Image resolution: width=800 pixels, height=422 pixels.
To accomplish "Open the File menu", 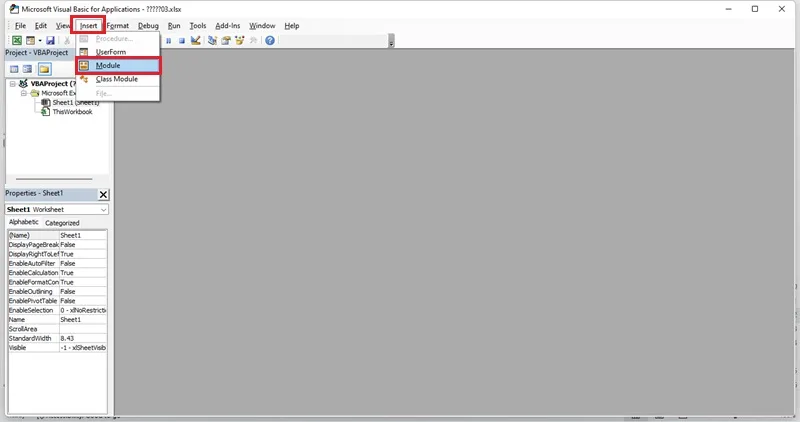I will (x=20, y=26).
